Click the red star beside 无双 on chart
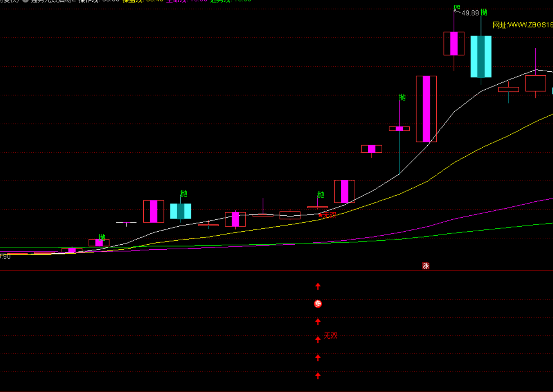 pos(320,215)
